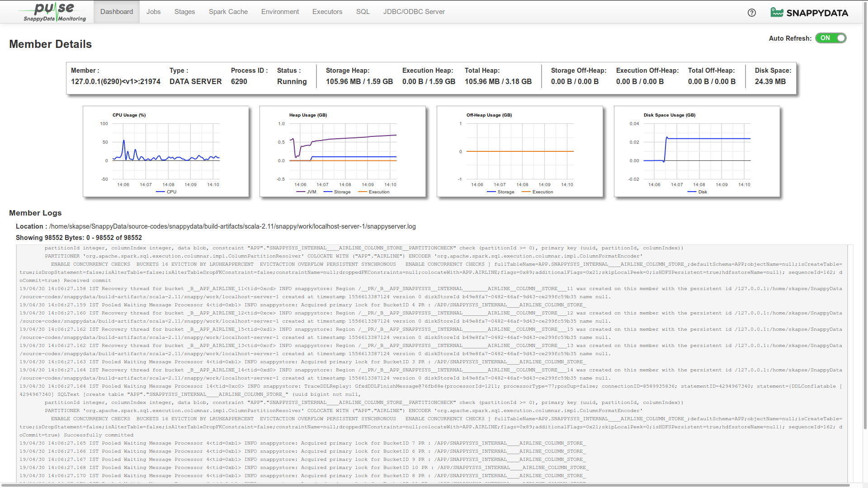Click the Total Off-Heap value

pyautogui.click(x=712, y=82)
